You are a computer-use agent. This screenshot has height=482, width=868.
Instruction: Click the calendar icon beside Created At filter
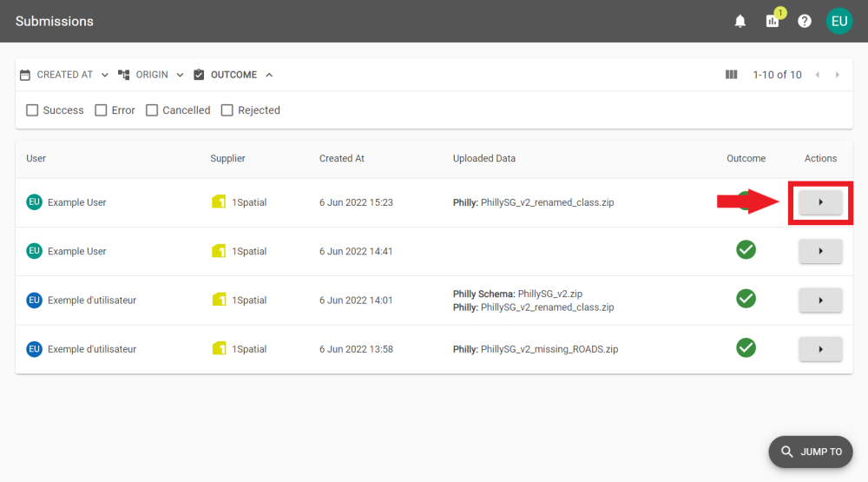tap(25, 75)
